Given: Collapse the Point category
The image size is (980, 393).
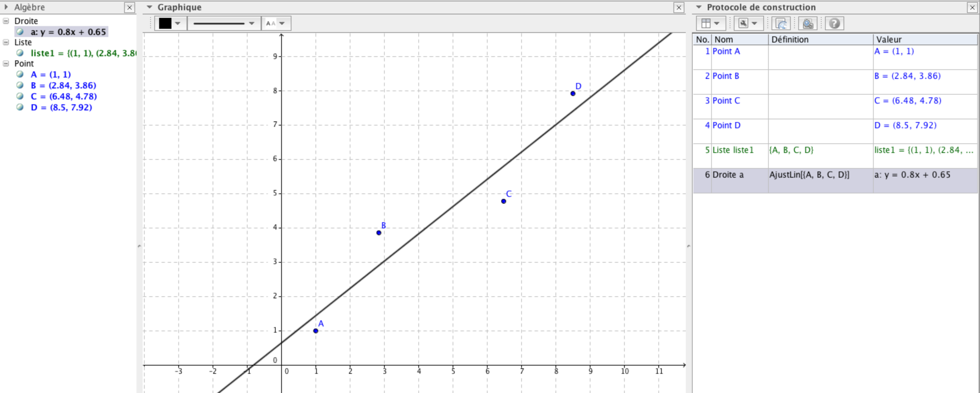Looking at the screenshot, I should coord(6,63).
